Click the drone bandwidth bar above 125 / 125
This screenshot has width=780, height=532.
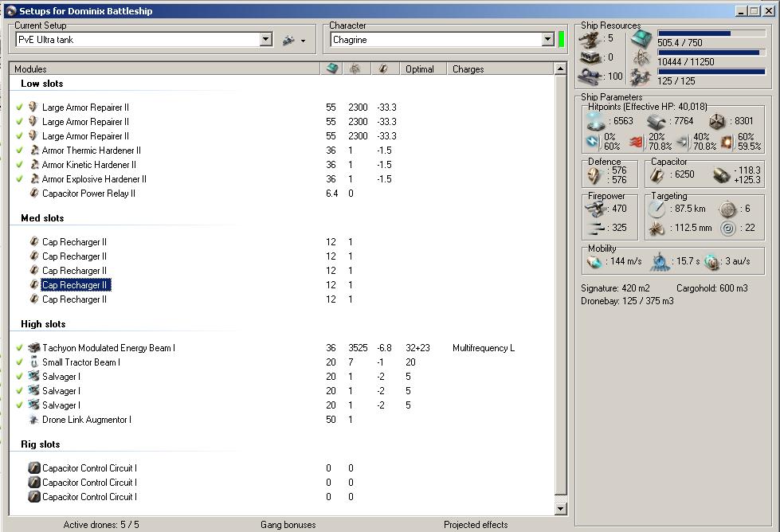point(711,72)
